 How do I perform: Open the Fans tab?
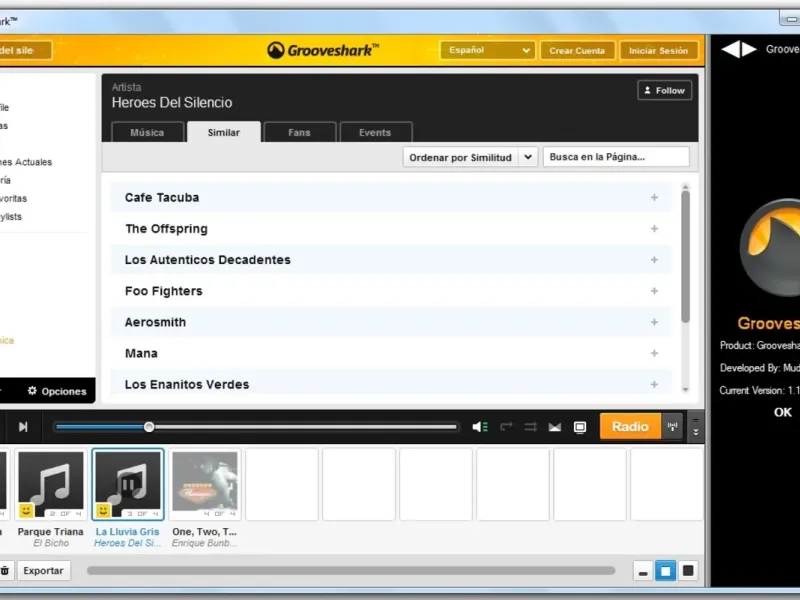pyautogui.click(x=299, y=132)
